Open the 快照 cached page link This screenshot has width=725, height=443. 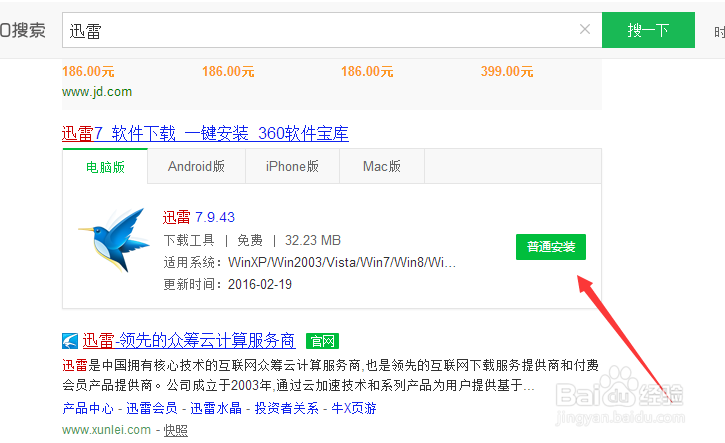pyautogui.click(x=176, y=430)
